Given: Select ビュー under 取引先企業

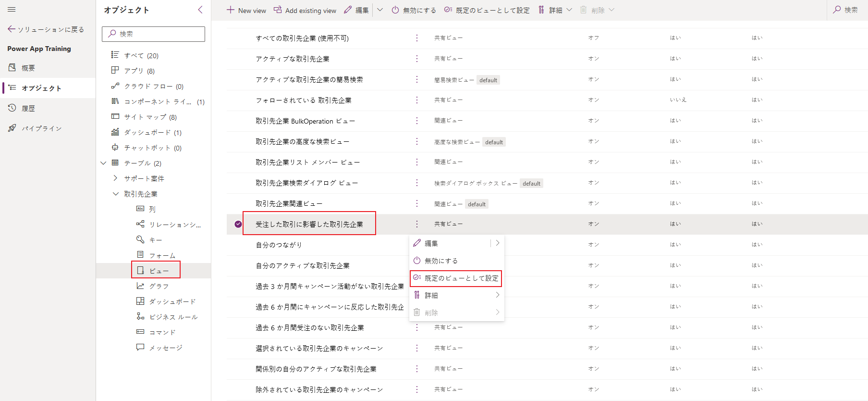Looking at the screenshot, I should 159,271.
